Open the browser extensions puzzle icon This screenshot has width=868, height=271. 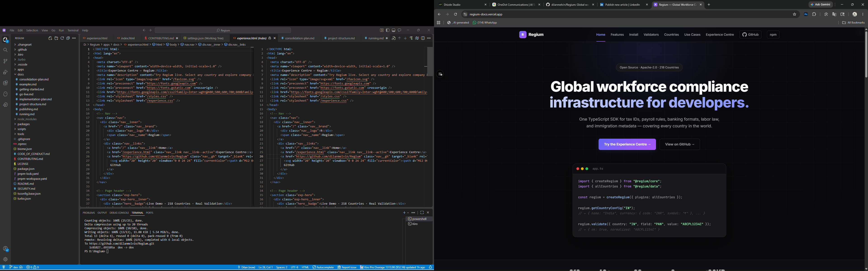pos(814,14)
